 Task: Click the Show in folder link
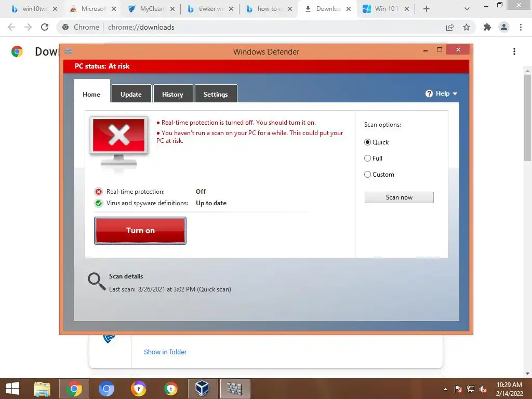tap(165, 352)
